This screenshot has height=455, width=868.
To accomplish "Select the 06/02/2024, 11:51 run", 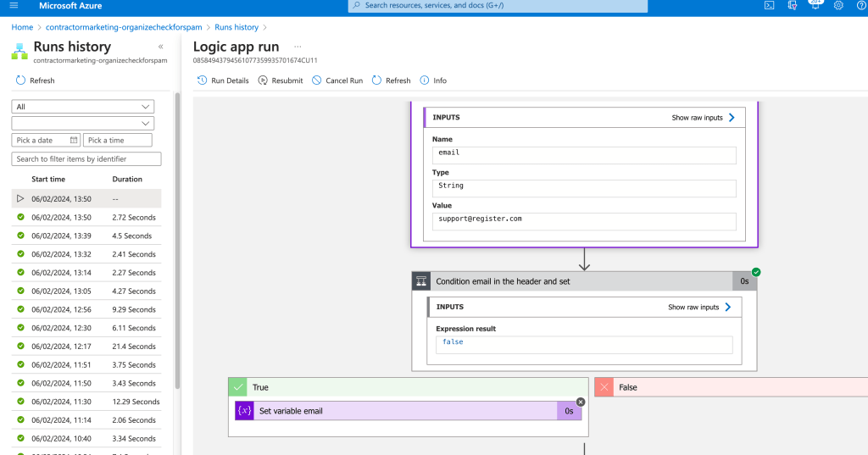I will click(x=86, y=365).
